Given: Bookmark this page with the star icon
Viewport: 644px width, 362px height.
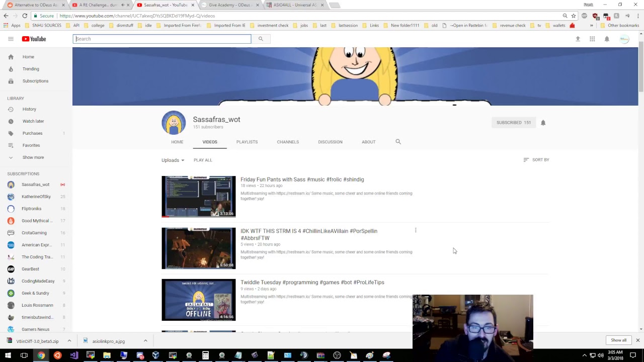Looking at the screenshot, I should tap(573, 16).
